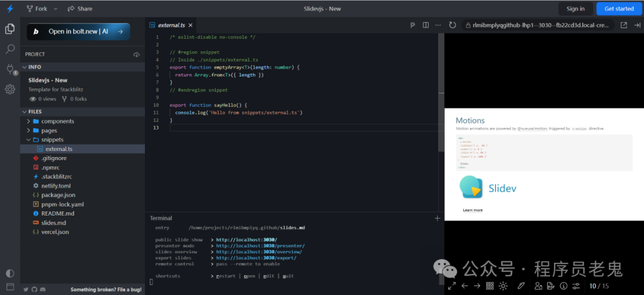Click the Terminal panel label
Image resolution: width=644 pixels, height=295 pixels.
pos(160,218)
